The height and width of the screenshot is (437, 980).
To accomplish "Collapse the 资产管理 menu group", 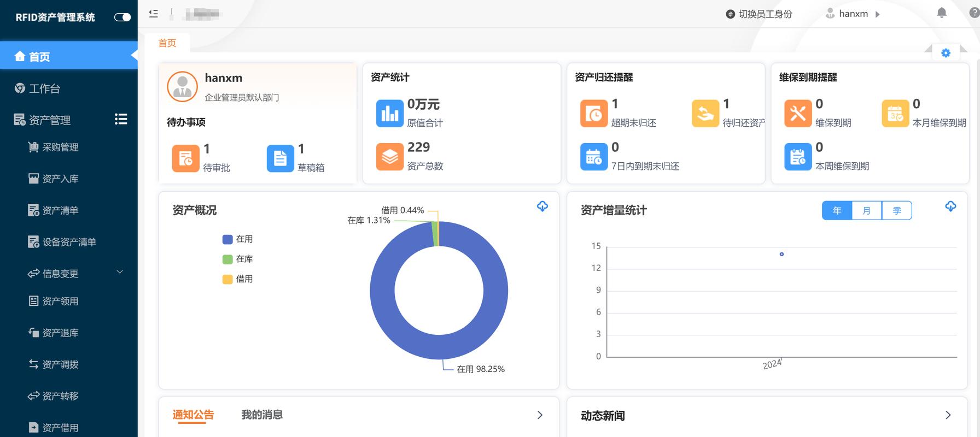I will pos(121,120).
